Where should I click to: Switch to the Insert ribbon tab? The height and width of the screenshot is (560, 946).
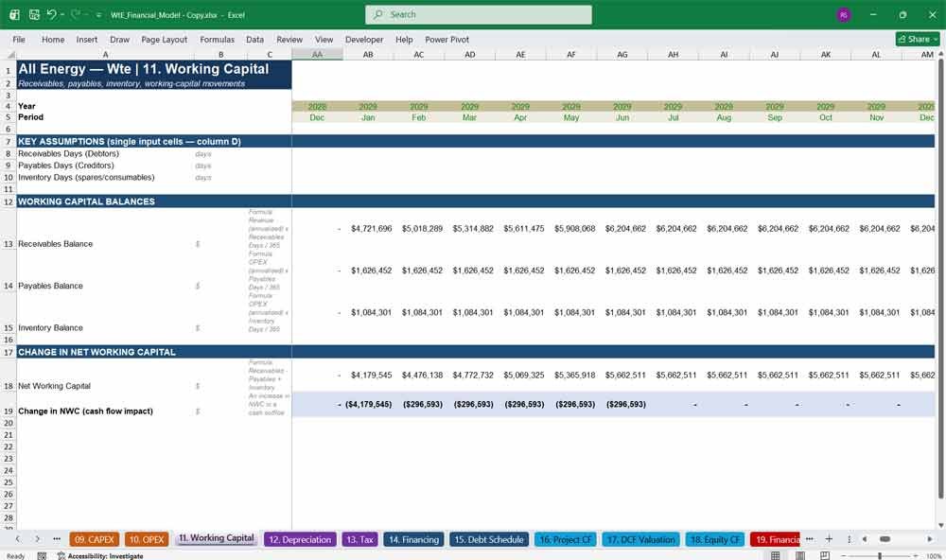[x=87, y=39]
